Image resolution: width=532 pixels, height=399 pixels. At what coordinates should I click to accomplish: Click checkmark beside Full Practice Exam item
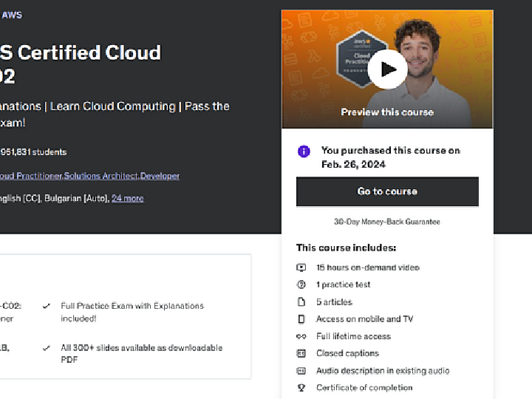coord(47,306)
